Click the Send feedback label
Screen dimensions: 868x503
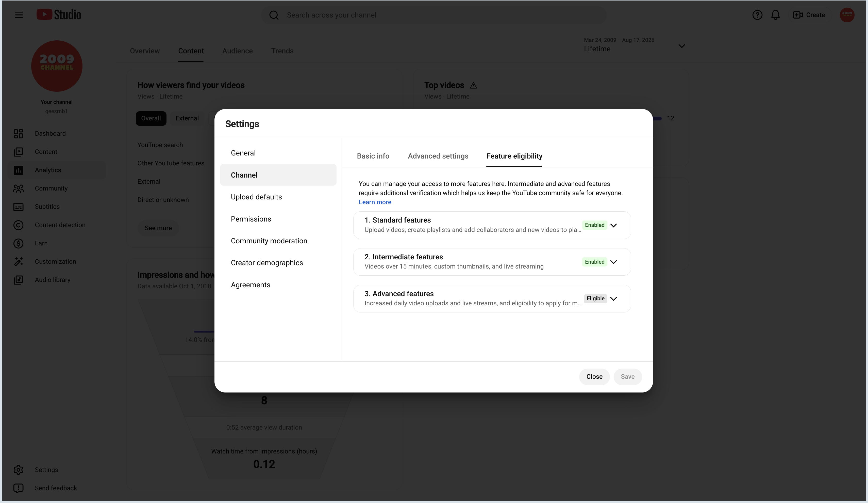coord(56,488)
